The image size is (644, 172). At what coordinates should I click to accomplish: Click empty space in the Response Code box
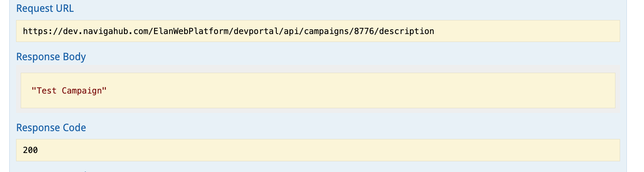[x=322, y=150]
